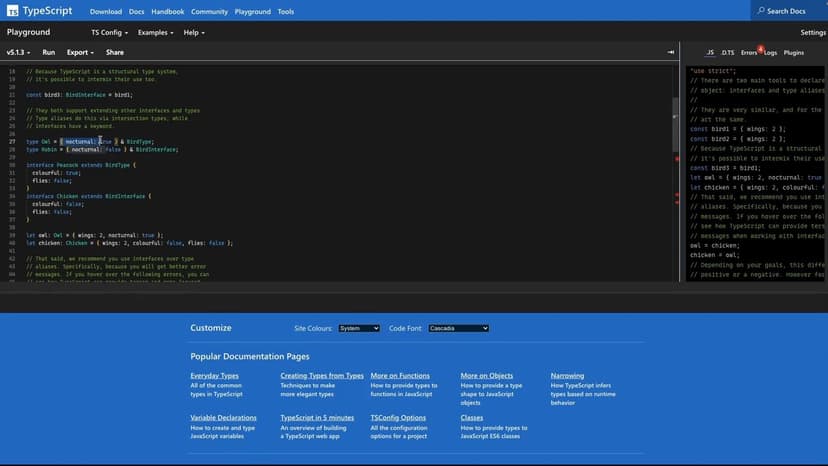Viewport: 828px width, 466px height.
Task: Expand the TS Config dropdown
Action: click(109, 33)
